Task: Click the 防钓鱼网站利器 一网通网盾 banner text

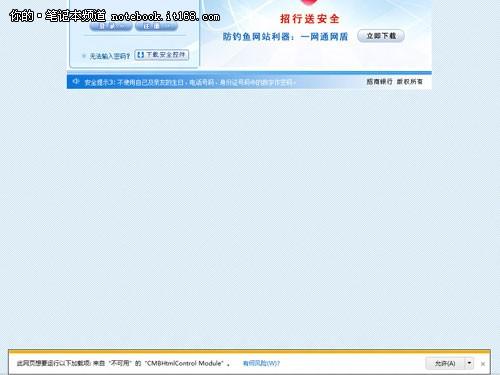Action: (x=285, y=36)
